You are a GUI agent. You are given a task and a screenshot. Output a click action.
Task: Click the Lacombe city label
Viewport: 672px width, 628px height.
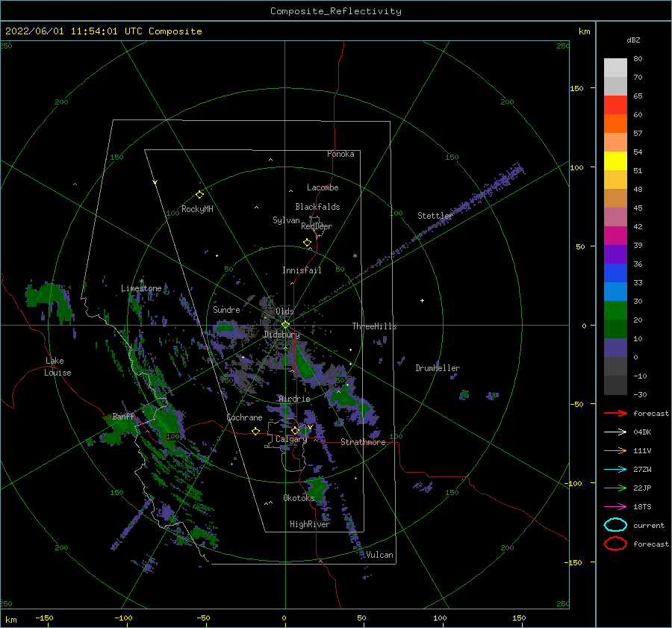[x=323, y=187]
